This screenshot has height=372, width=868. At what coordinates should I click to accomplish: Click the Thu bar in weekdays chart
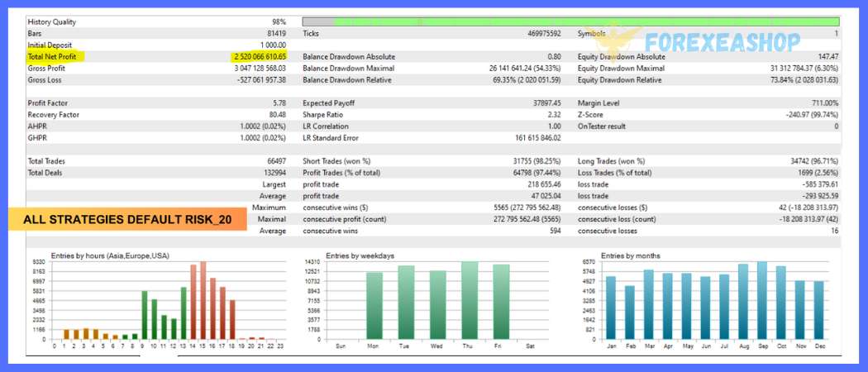coord(470,301)
